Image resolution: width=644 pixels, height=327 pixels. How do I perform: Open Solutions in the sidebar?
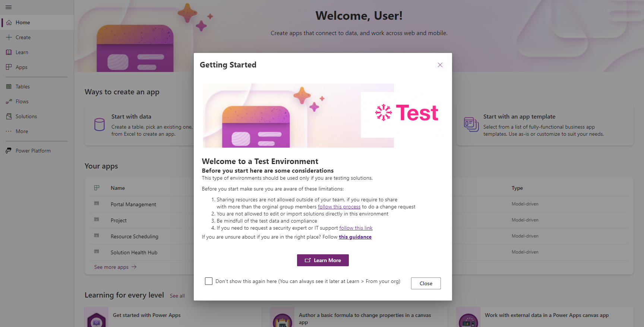click(x=37, y=116)
